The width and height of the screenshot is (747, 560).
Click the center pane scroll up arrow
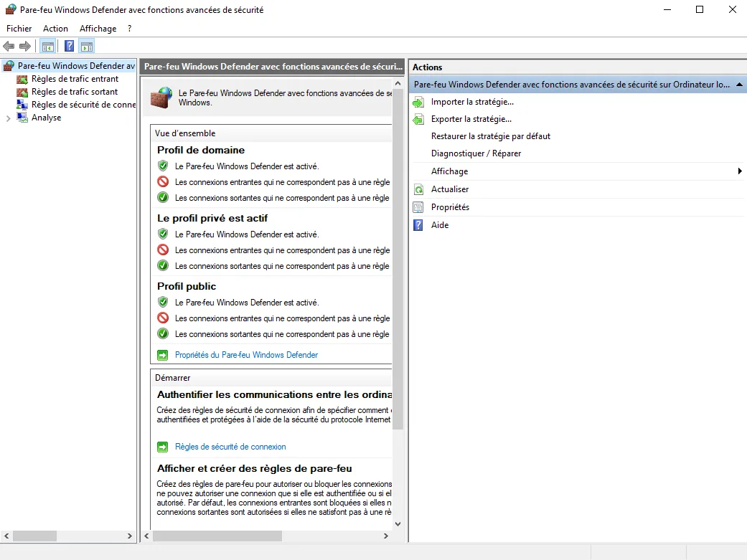pyautogui.click(x=398, y=83)
